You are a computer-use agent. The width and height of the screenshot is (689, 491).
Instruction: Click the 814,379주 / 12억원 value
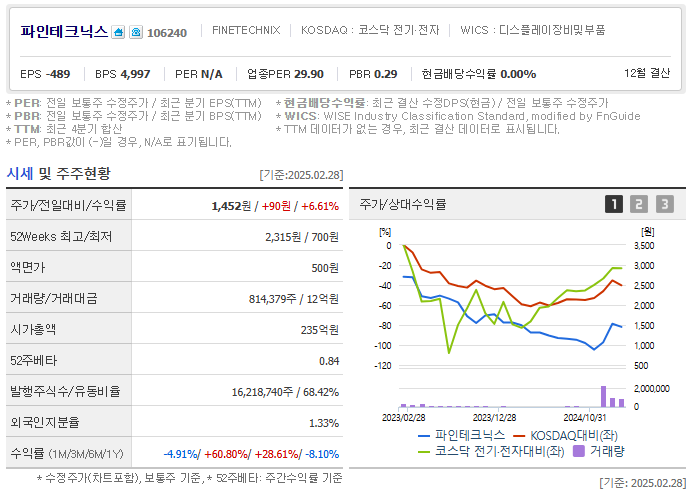pyautogui.click(x=294, y=299)
